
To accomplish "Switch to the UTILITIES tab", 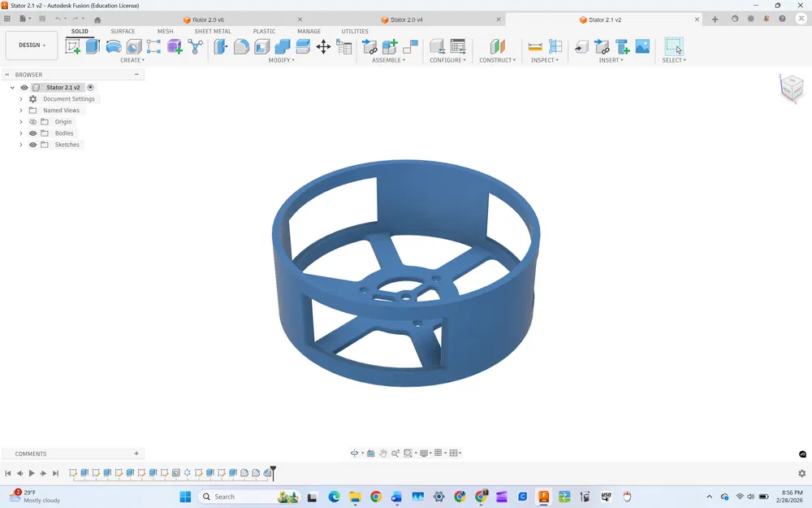I will (355, 31).
